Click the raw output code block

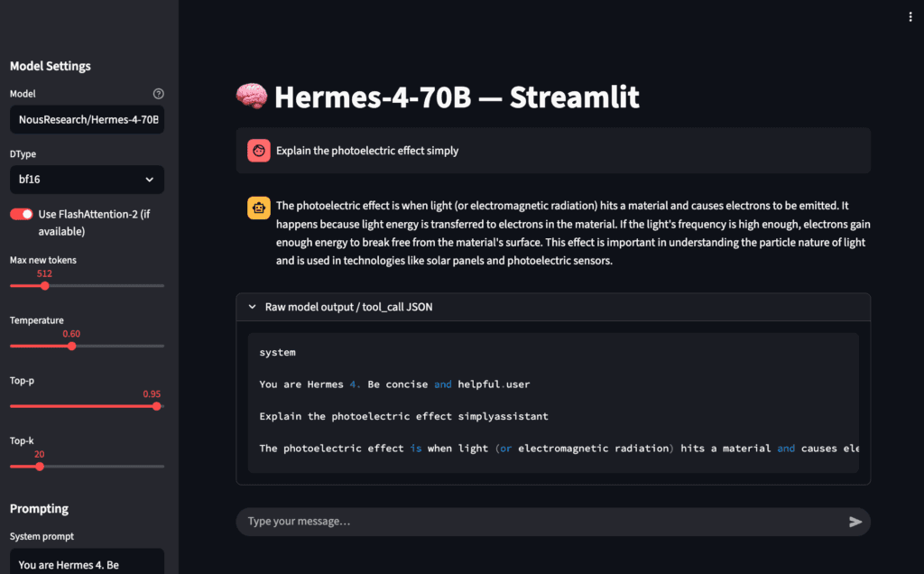pos(553,403)
